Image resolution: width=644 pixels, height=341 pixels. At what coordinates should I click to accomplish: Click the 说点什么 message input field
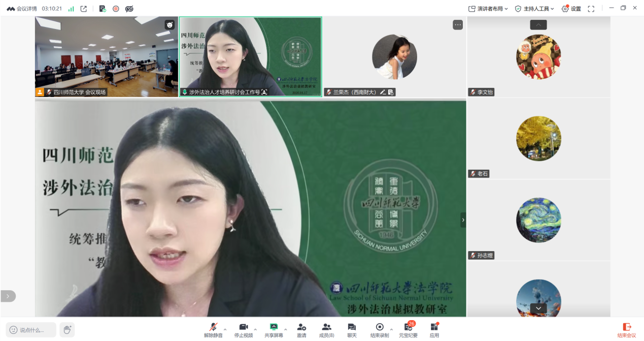(31, 330)
